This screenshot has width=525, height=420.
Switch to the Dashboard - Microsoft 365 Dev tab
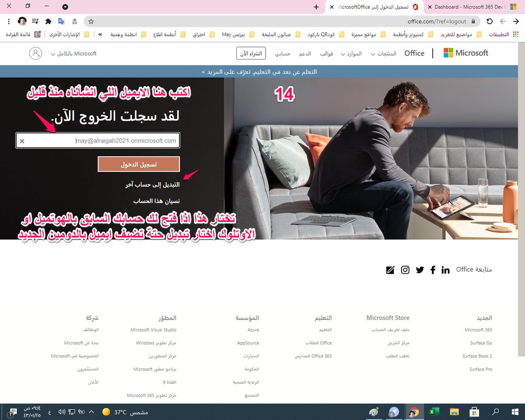[475, 7]
